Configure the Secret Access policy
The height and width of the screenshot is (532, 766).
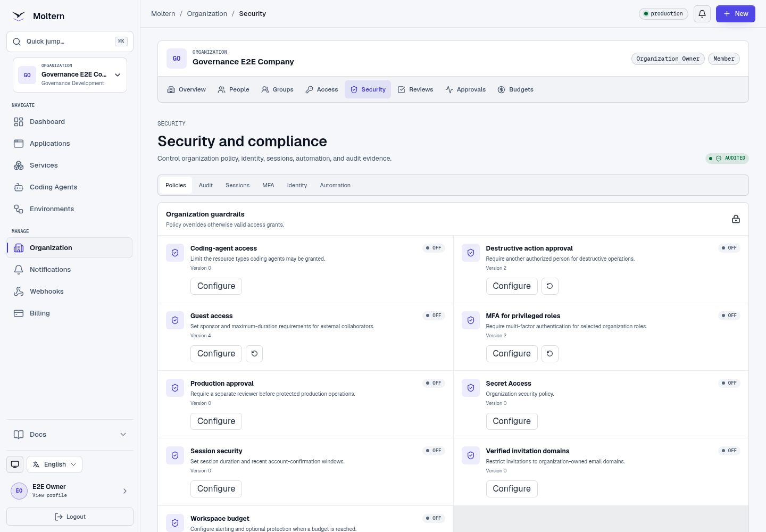point(512,421)
